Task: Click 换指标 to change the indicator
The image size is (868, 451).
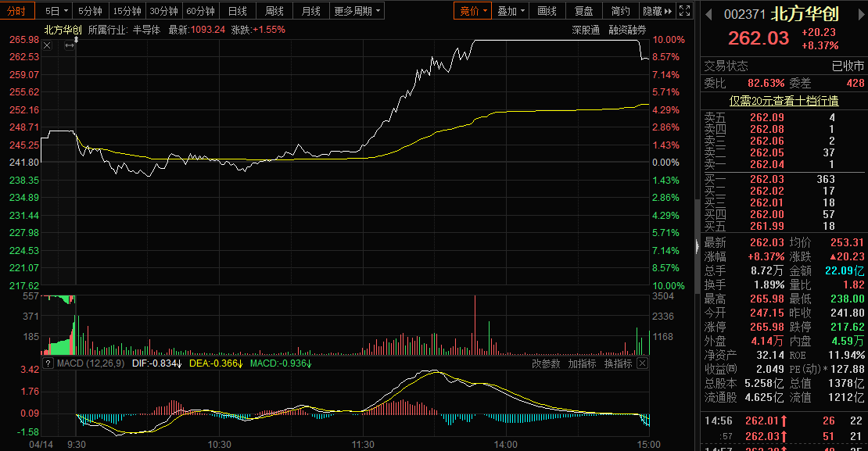Action: tap(618, 363)
